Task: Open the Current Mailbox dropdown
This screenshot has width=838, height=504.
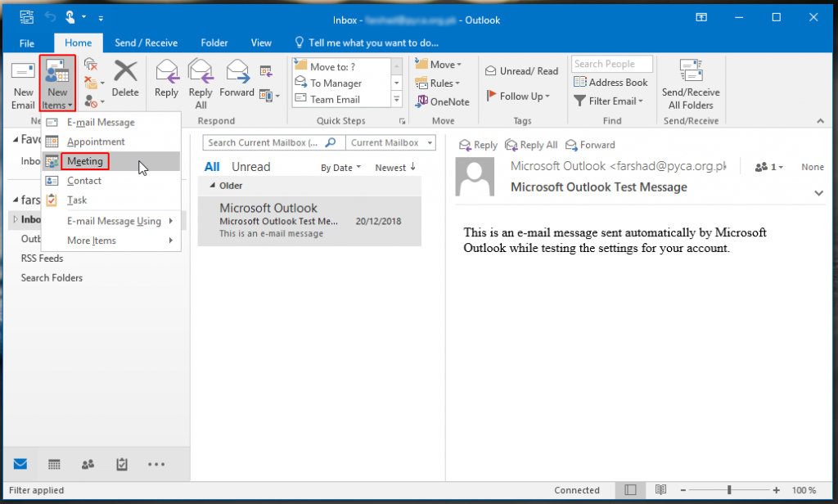Action: 390,142
